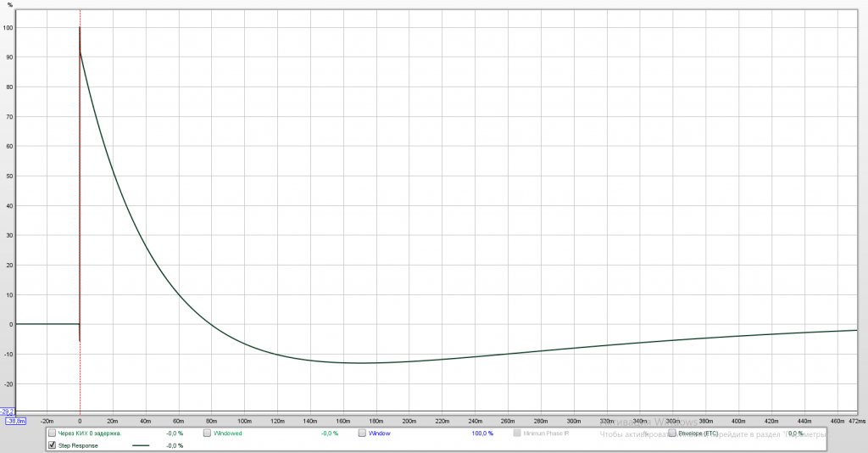Edit the -38,8m time axis start field
Image resolution: width=868 pixels, height=453 pixels.
point(15,422)
